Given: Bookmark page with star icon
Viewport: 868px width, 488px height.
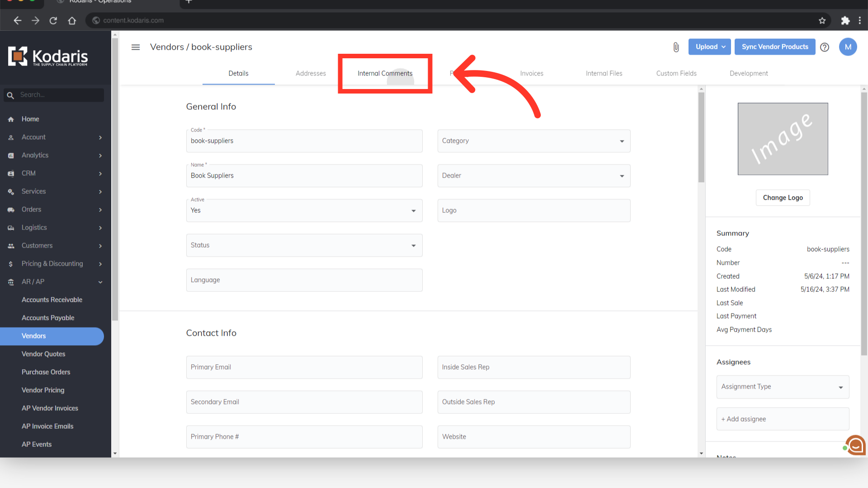Looking at the screenshot, I should point(822,20).
